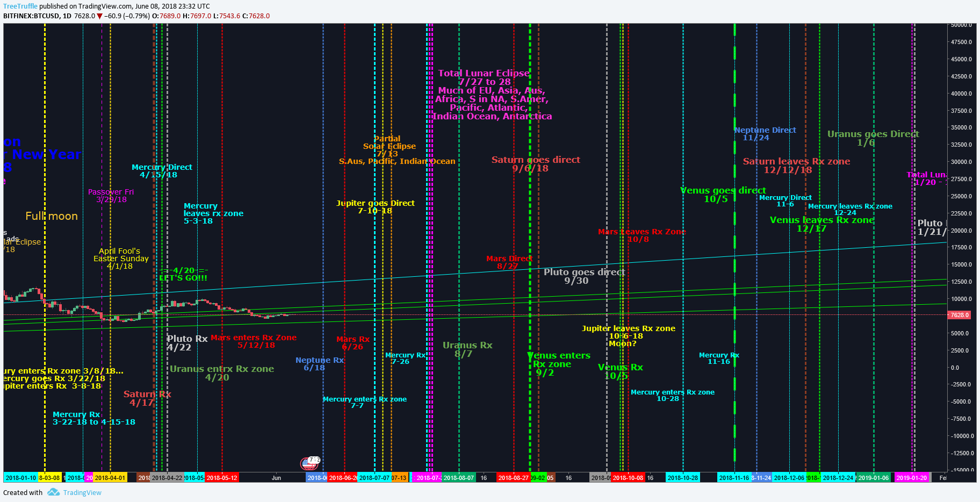Click the Mercury leaves rx zone 5-3-18 label

coord(213,213)
